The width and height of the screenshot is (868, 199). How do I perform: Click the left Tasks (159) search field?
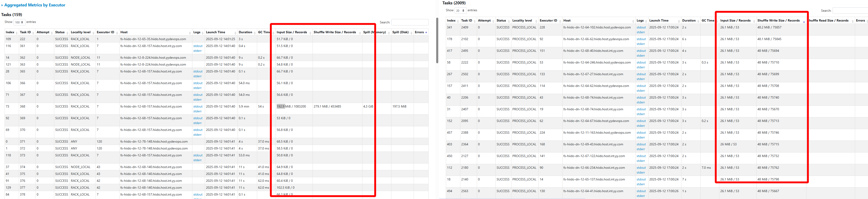(x=409, y=22)
